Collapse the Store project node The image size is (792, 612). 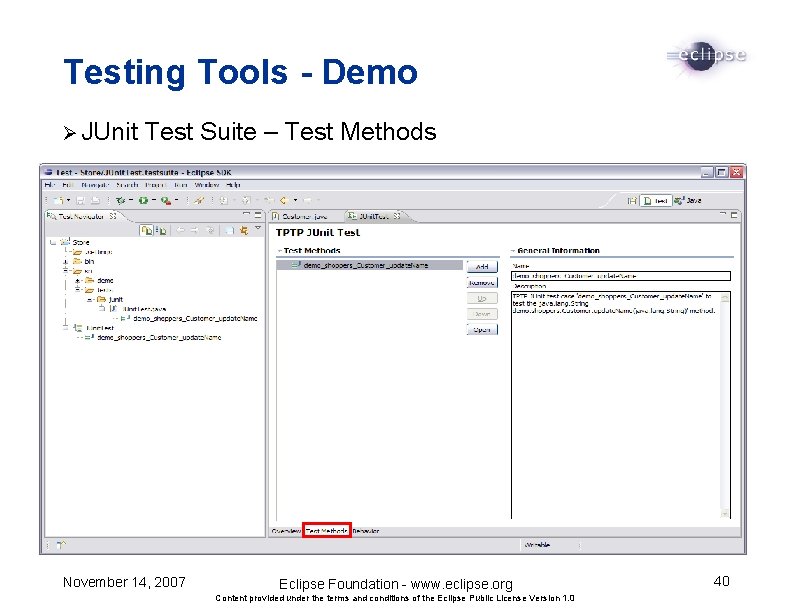(53, 242)
